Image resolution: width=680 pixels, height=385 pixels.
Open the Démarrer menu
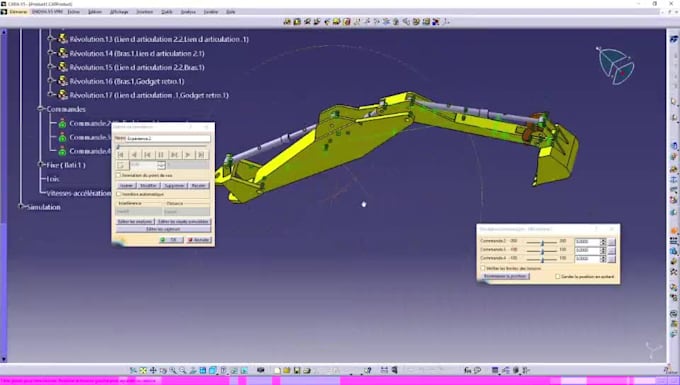coord(18,12)
